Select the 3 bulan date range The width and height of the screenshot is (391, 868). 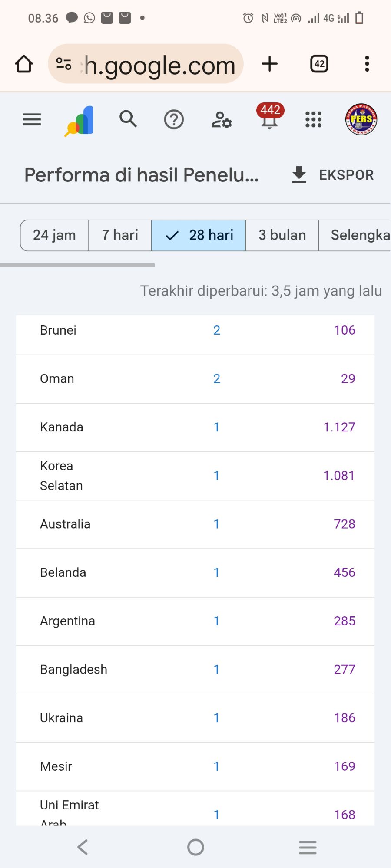(x=282, y=235)
